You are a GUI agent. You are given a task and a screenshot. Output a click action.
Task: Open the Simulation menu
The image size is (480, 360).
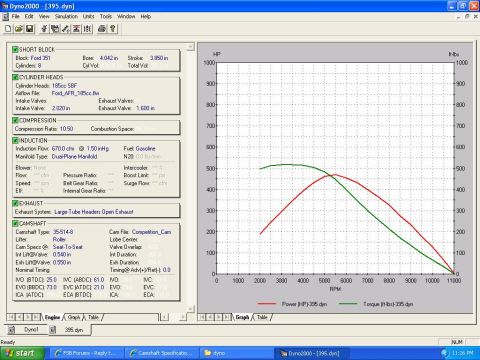[x=66, y=16]
